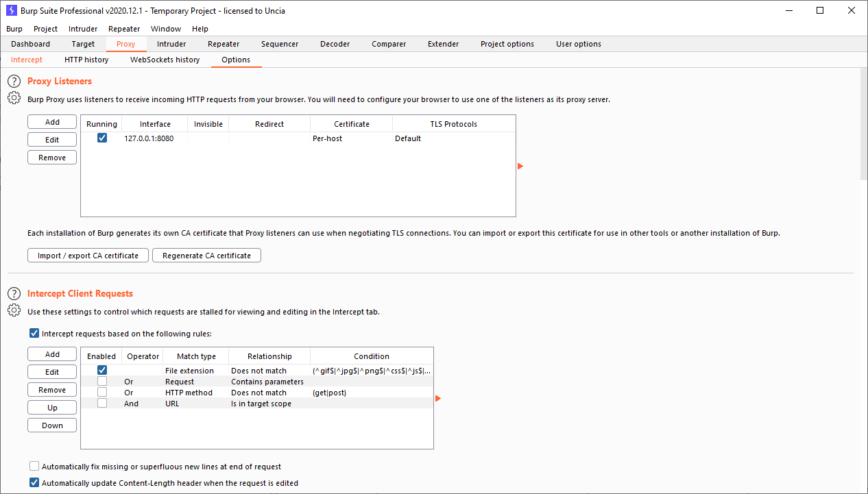Select the Contains parameters relationship cell

(x=269, y=382)
